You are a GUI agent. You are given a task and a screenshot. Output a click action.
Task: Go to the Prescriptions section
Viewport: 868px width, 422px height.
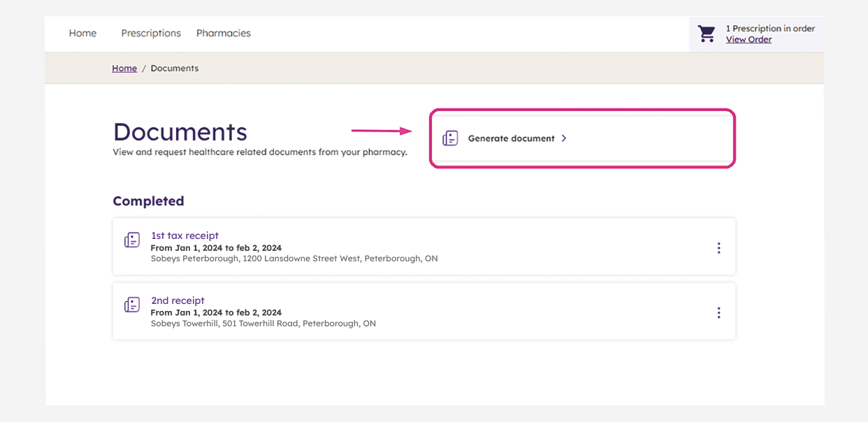151,33
